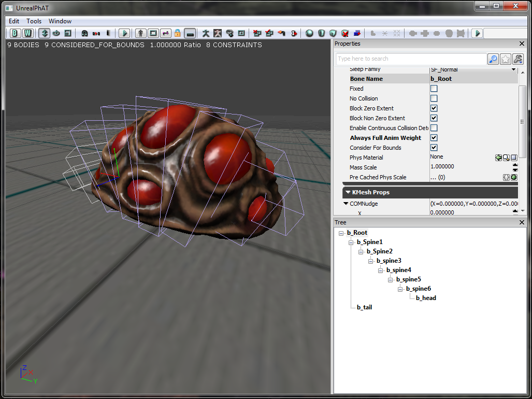Image resolution: width=532 pixels, height=399 pixels.
Task: Open the Tools menu
Action: 34,21
